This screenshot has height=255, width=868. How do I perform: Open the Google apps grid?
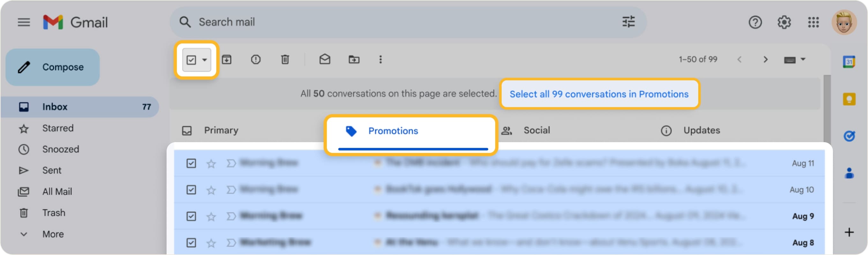click(813, 22)
